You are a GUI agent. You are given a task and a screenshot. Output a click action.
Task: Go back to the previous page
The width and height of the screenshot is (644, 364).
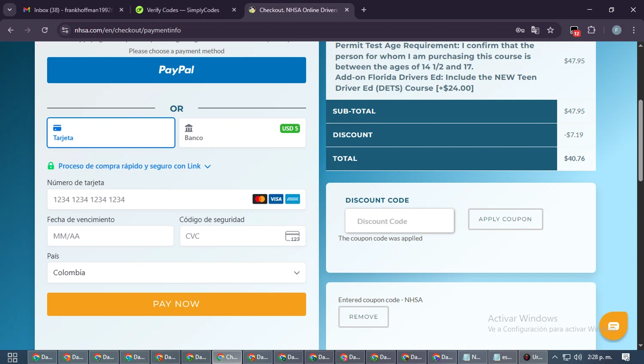click(x=11, y=30)
